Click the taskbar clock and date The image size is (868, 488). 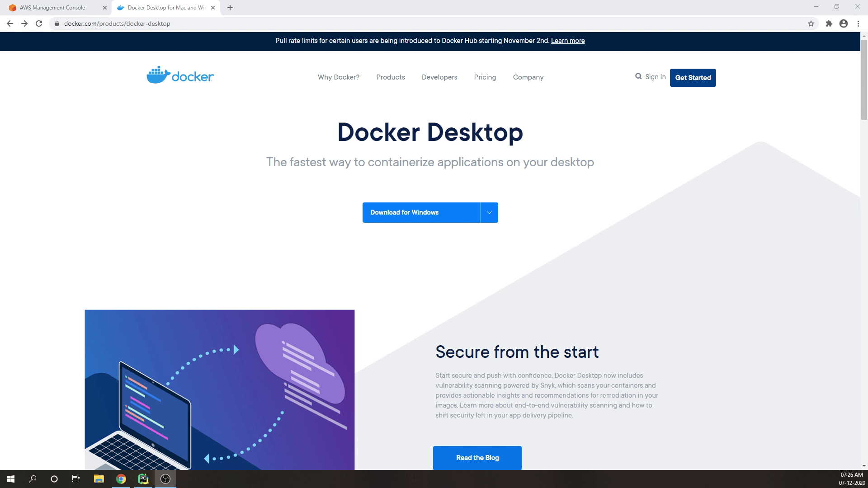click(x=852, y=479)
